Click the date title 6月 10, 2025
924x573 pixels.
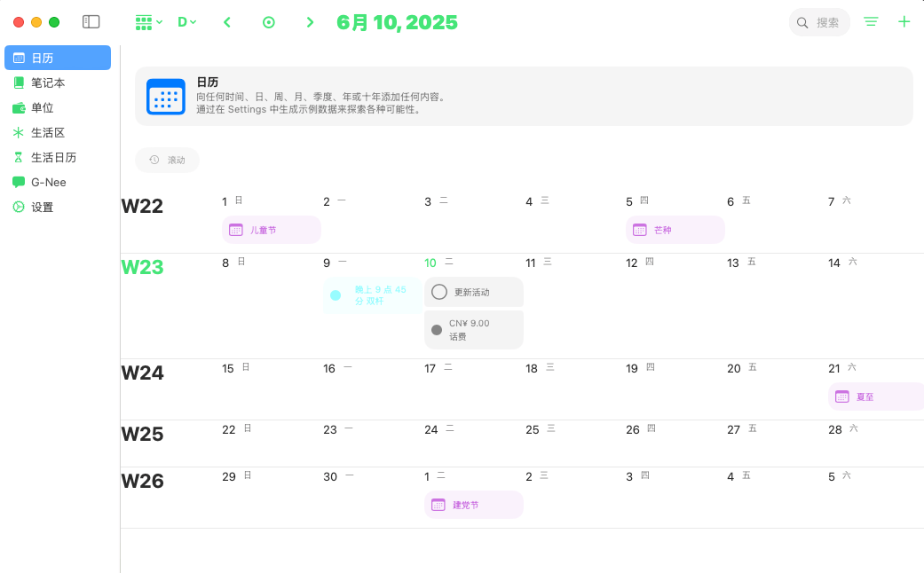(x=397, y=22)
